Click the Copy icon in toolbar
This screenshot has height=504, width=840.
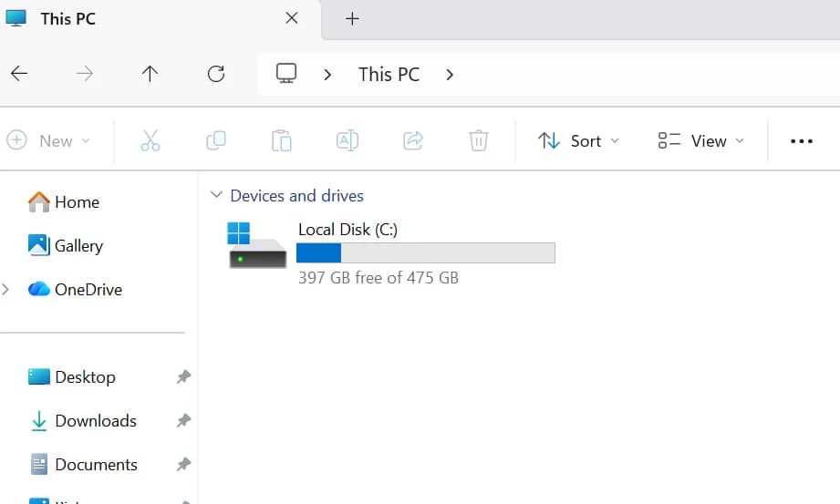click(216, 141)
